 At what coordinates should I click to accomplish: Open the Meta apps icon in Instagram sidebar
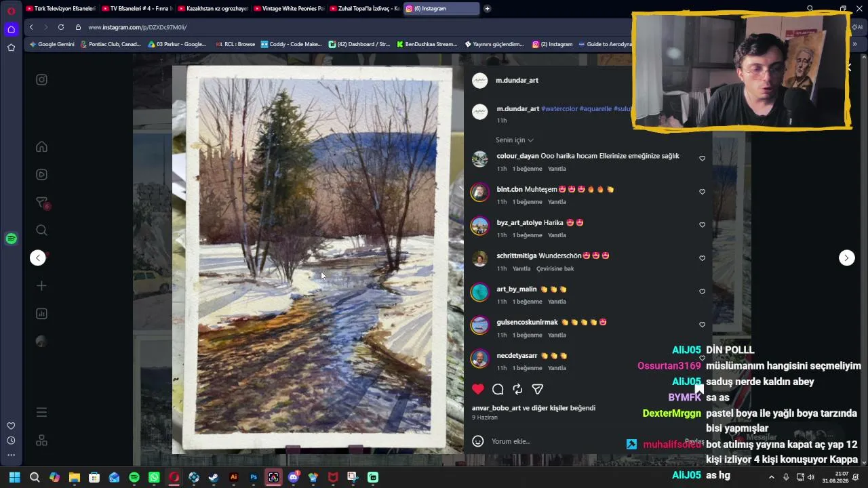[41, 441]
